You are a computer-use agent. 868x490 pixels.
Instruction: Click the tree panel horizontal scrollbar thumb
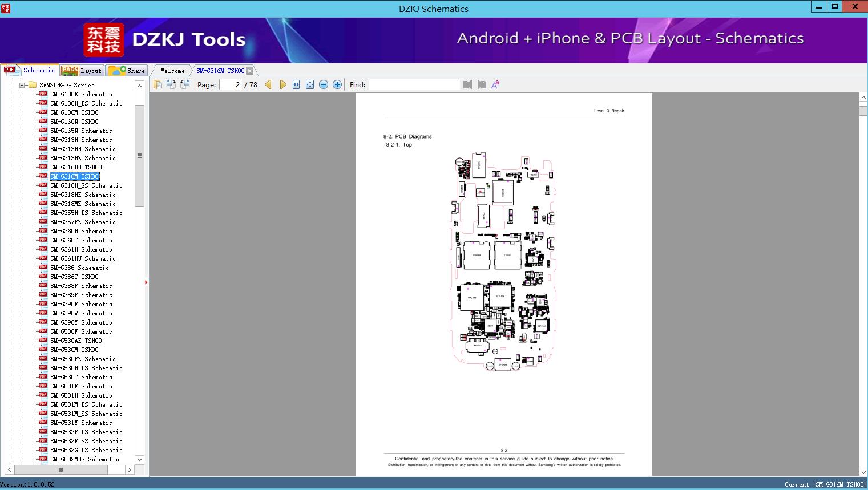pos(60,470)
